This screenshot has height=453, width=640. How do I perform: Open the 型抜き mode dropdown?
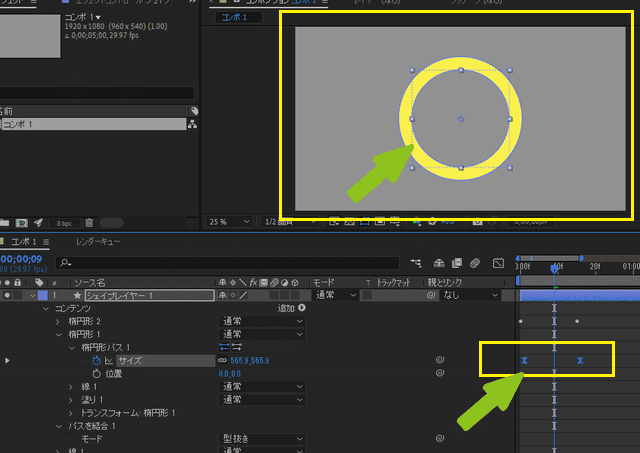point(262,439)
